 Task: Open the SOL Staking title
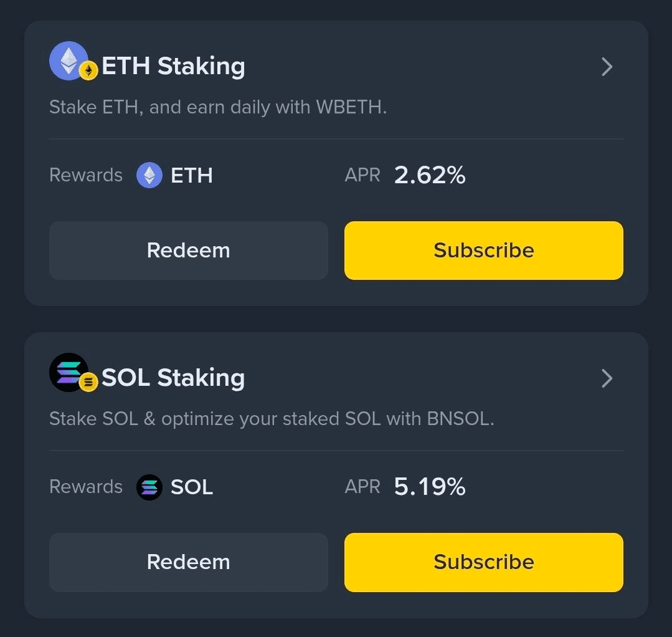pos(173,378)
